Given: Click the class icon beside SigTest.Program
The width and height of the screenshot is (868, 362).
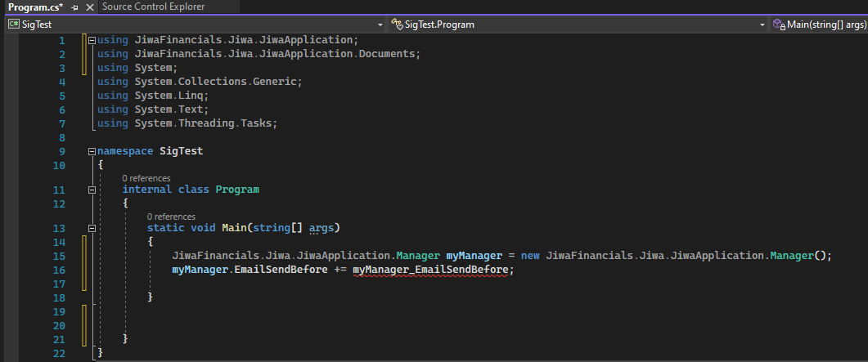Looking at the screenshot, I should [397, 25].
